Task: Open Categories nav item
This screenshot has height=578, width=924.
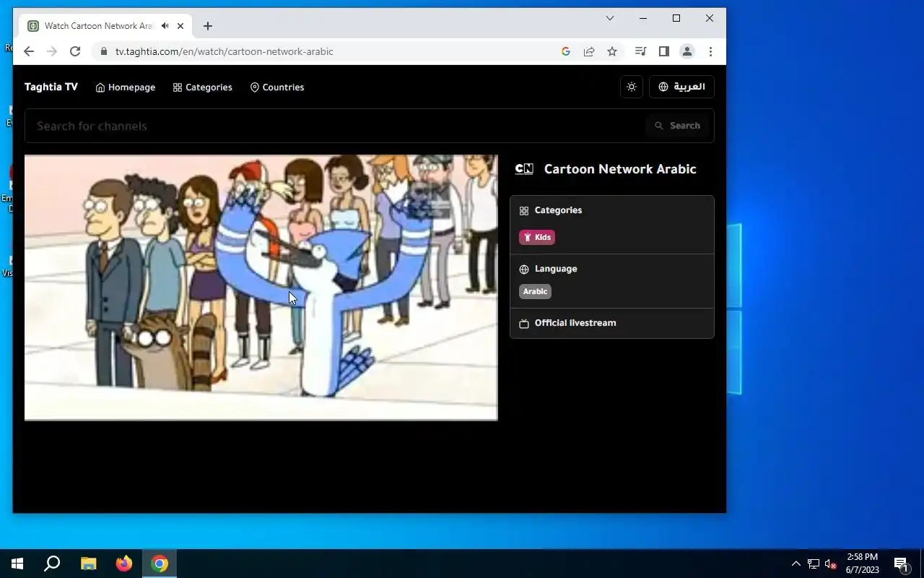Action: tap(203, 87)
